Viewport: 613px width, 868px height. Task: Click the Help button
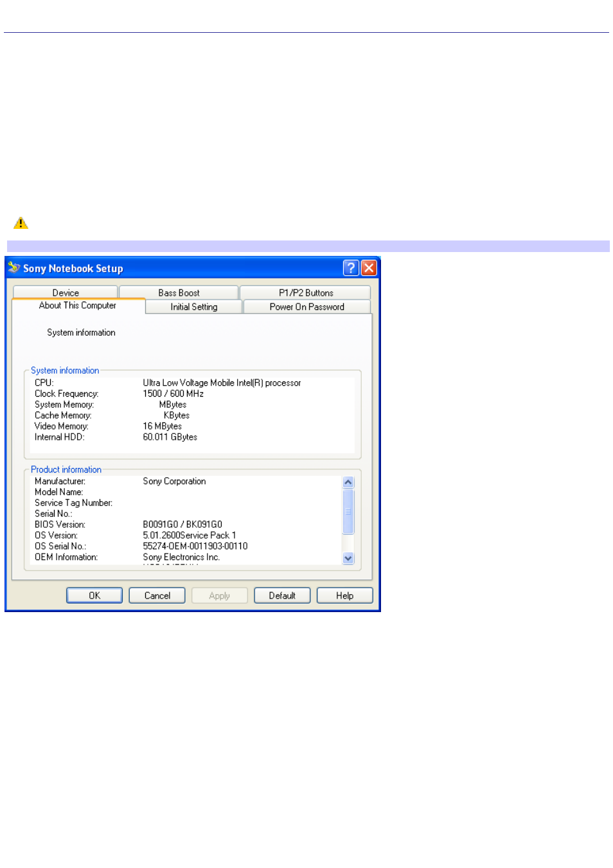(345, 595)
